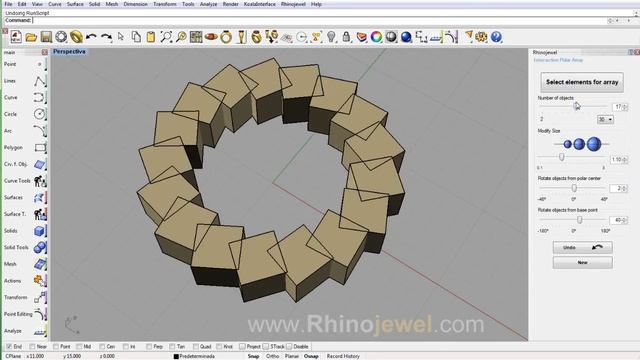Click the base point rotation stepper showing 40
The width and height of the screenshot is (640, 360).
[x=618, y=220]
